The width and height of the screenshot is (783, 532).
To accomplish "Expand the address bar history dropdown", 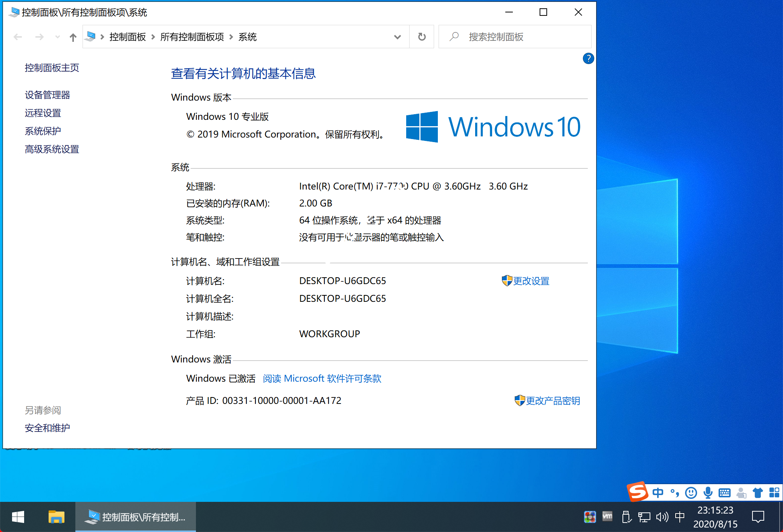I will 397,37.
